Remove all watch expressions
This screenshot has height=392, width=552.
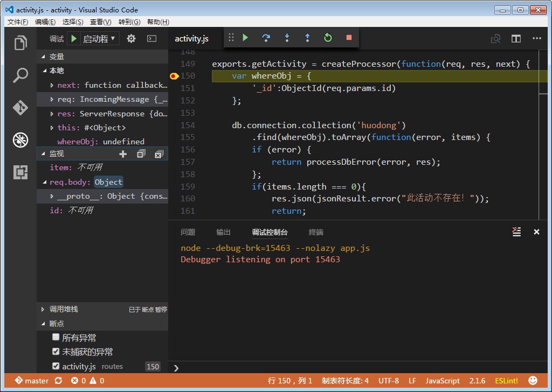pos(159,154)
